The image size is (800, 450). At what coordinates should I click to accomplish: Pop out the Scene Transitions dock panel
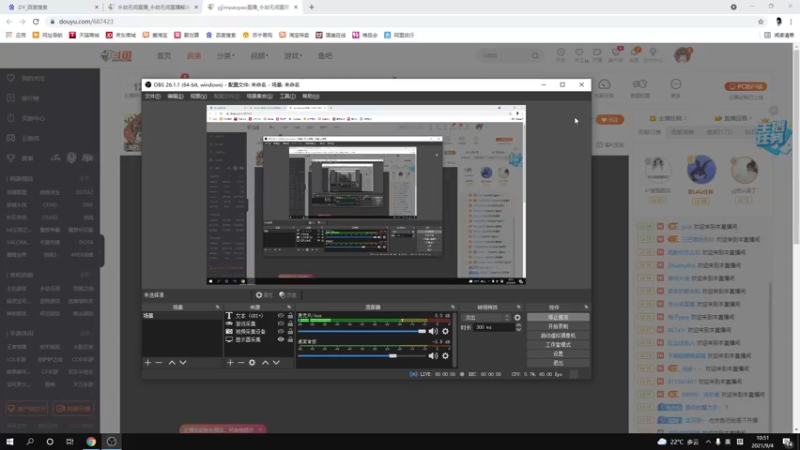click(x=518, y=307)
